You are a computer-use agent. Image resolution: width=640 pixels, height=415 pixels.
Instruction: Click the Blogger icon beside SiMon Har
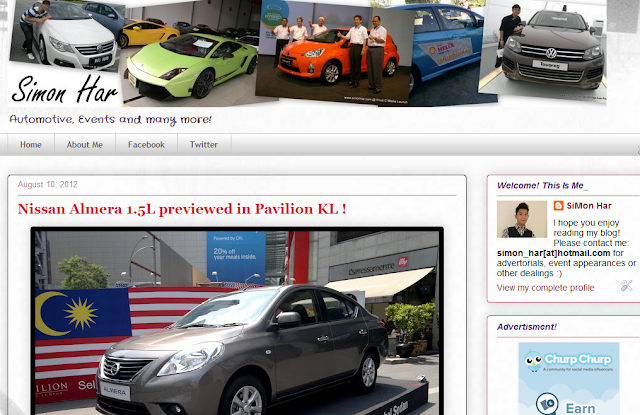coord(558,206)
